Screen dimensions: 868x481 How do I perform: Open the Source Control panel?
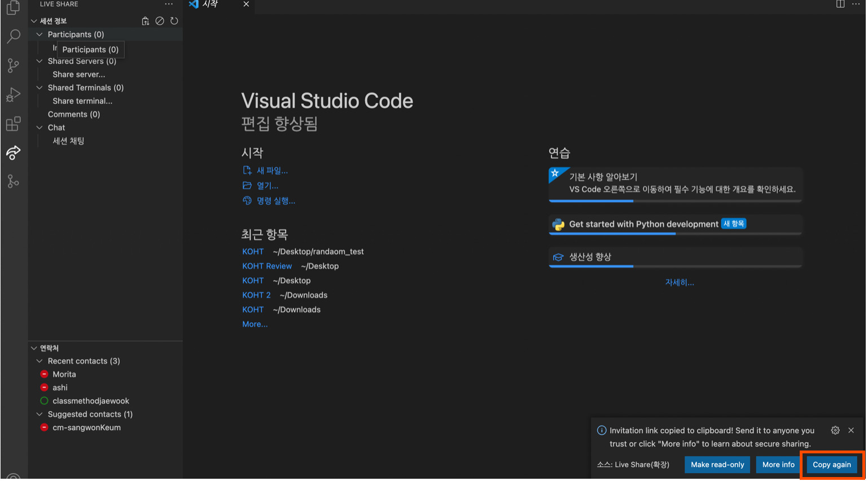(x=12, y=65)
